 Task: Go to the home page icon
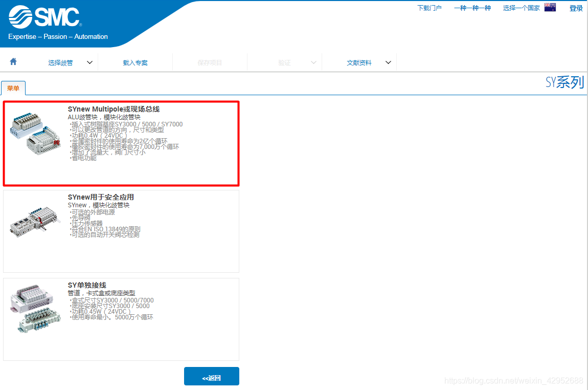coord(13,61)
